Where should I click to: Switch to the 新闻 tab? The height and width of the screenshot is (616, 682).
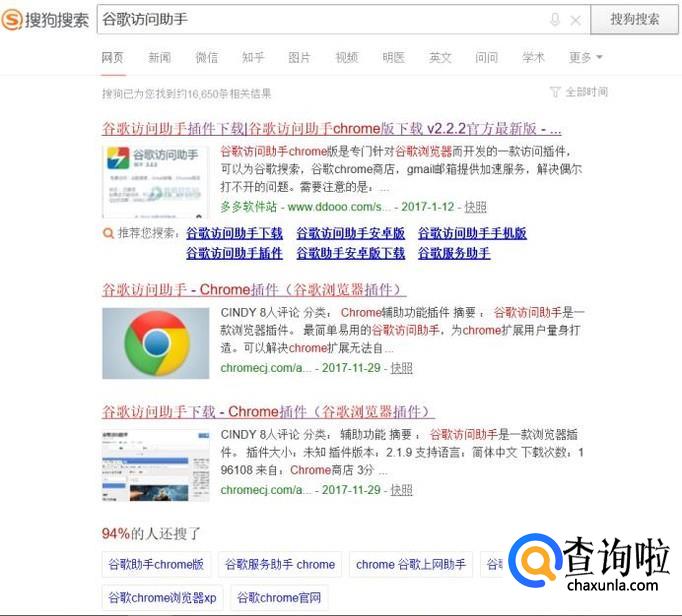[160, 57]
